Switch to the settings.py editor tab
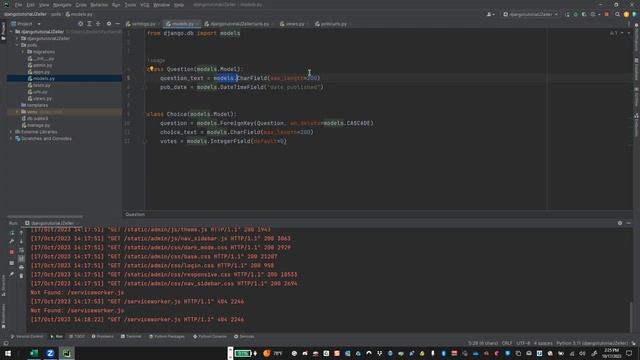640x360 pixels. 141,24
